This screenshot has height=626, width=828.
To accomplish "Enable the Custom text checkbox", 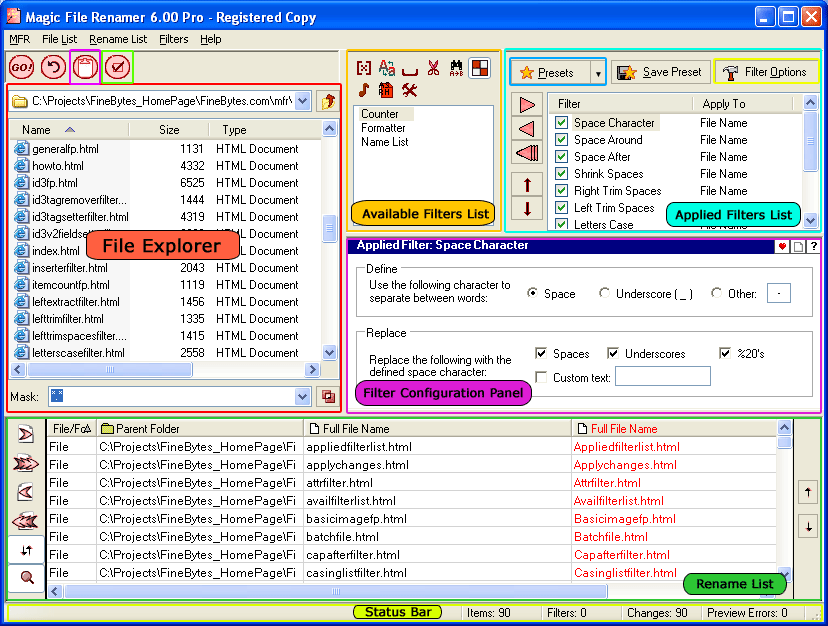I will [x=541, y=377].
